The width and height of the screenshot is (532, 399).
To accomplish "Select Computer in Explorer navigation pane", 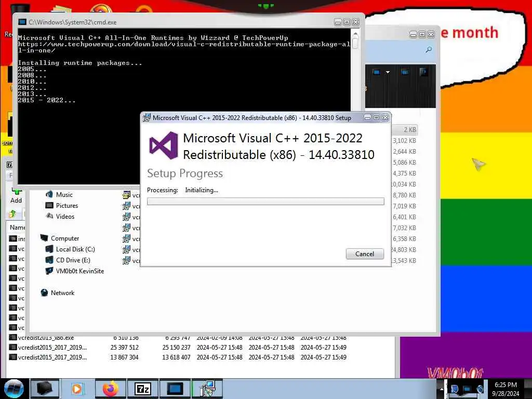I will [65, 238].
